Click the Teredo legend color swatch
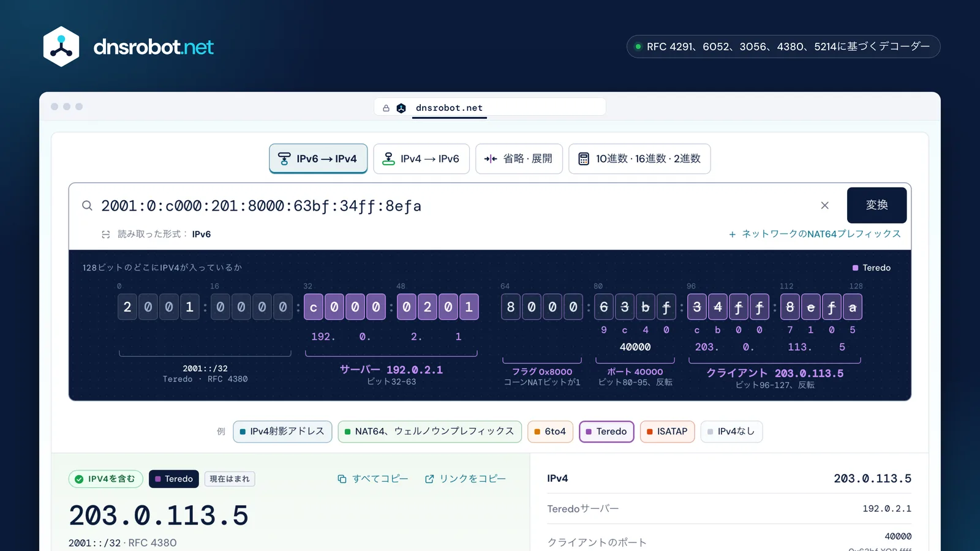 855,268
